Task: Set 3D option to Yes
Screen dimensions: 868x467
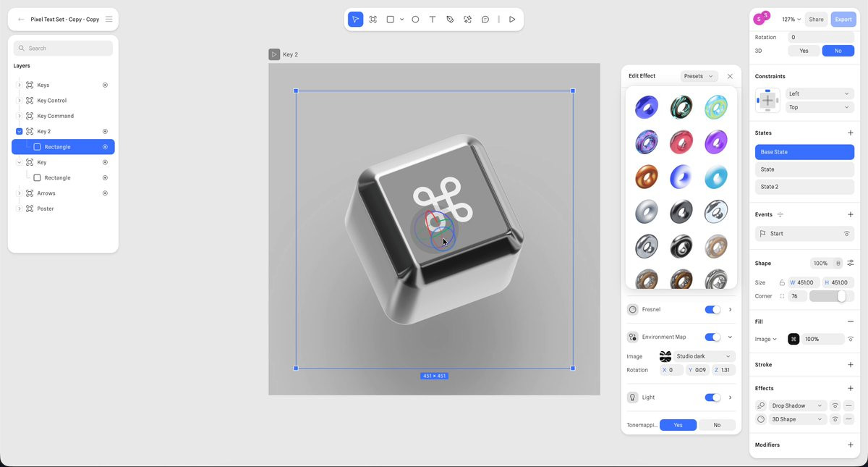Action: (804, 51)
